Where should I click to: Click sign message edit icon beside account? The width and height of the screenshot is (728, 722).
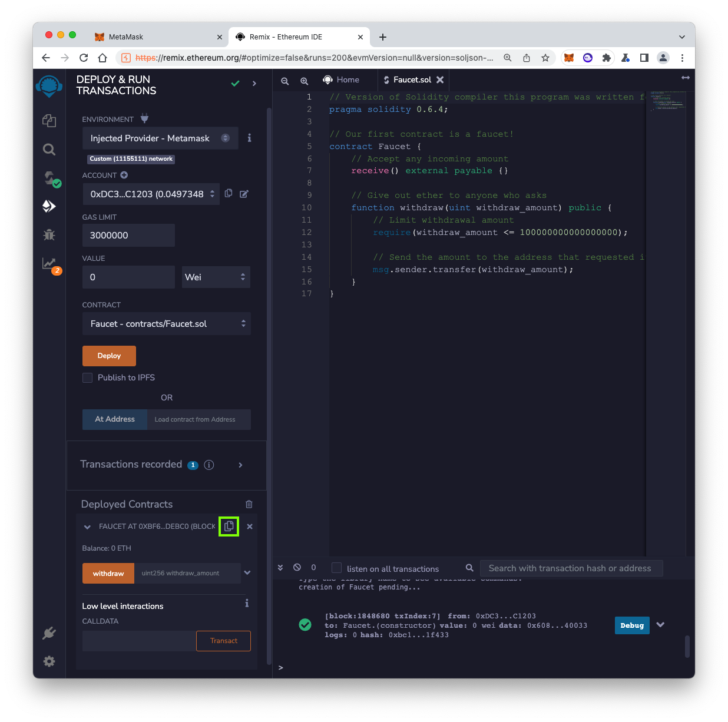[x=244, y=194]
